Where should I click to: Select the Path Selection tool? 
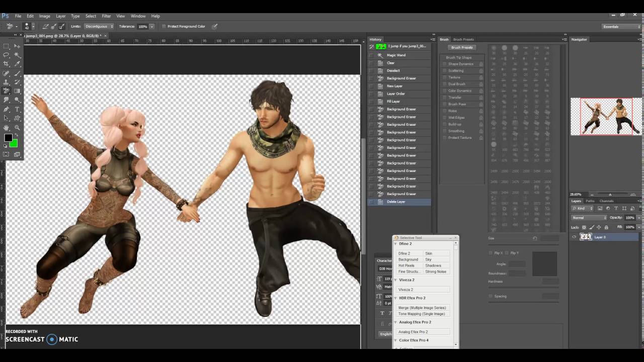click(x=6, y=118)
